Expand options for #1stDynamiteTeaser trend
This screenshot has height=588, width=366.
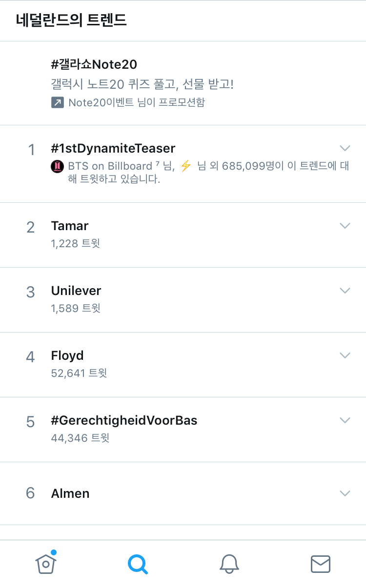[345, 148]
